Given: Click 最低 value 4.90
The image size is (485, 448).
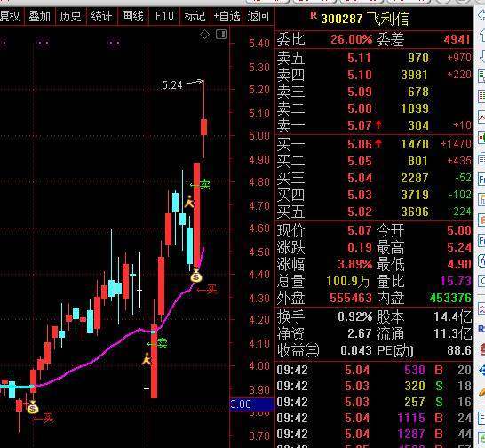Looking at the screenshot, I should click(459, 264).
